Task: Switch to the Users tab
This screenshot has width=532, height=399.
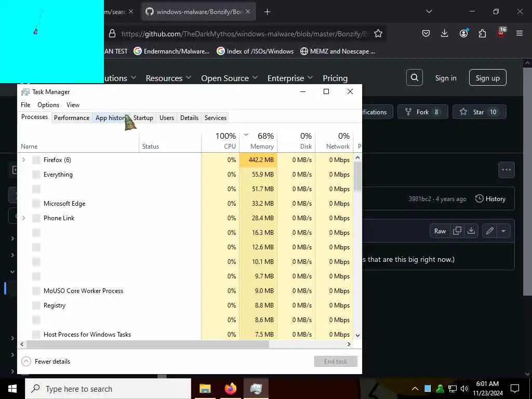Action: 167,118
